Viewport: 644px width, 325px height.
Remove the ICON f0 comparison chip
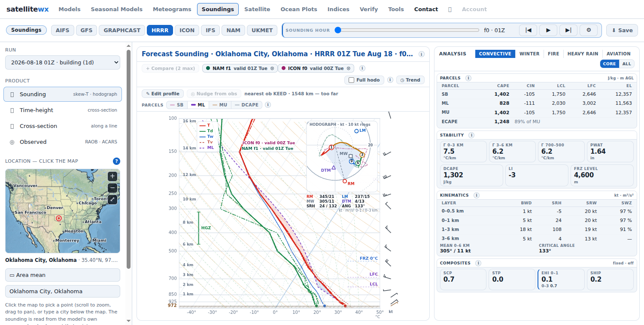[348, 68]
